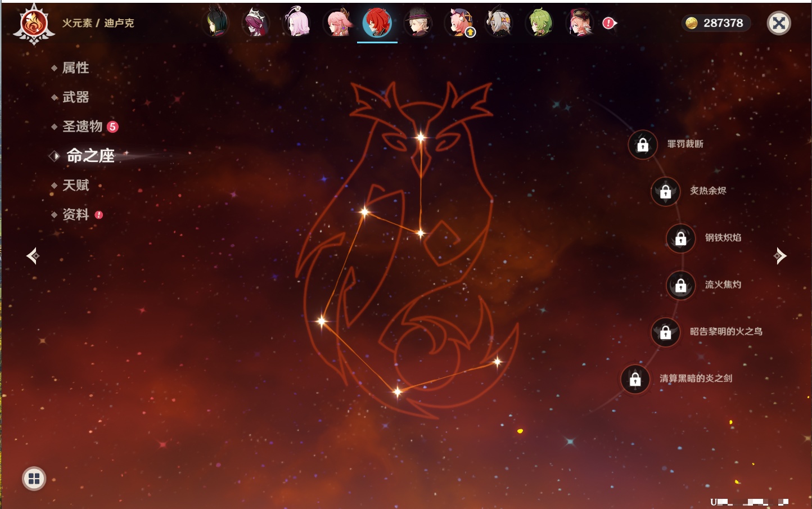This screenshot has width=812, height=509.
Task: Click the Pyro element emblem icon
Action: 34,24
